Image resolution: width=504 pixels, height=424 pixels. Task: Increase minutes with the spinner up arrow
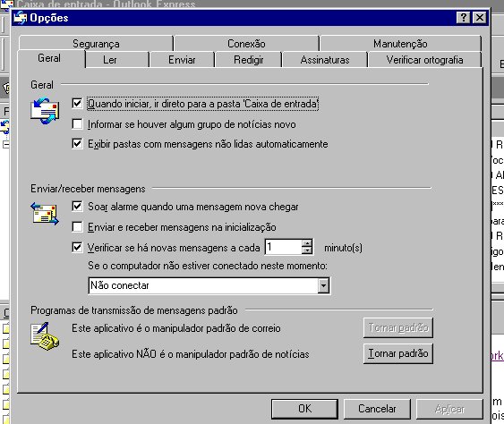pyautogui.click(x=307, y=243)
